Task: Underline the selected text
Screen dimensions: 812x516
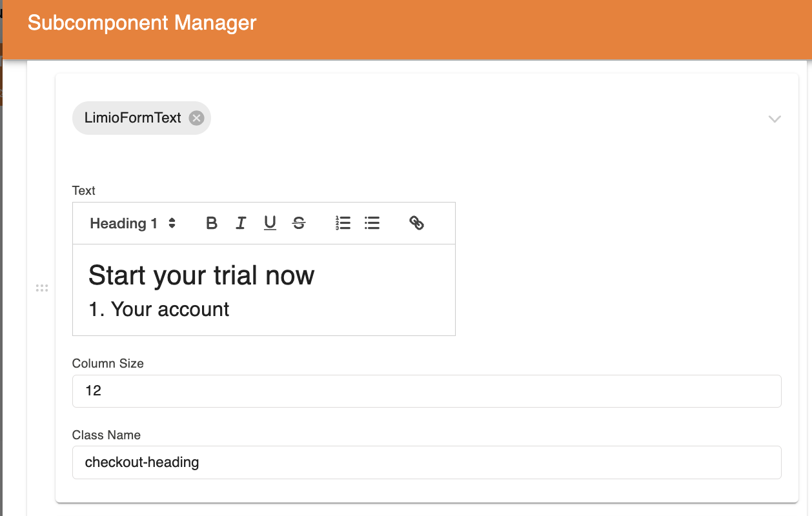Action: (x=270, y=223)
